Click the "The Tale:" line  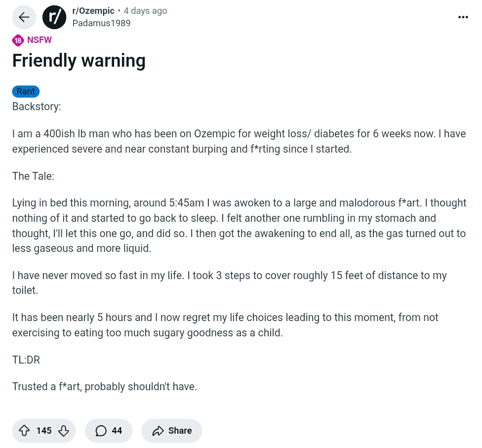[x=33, y=176]
